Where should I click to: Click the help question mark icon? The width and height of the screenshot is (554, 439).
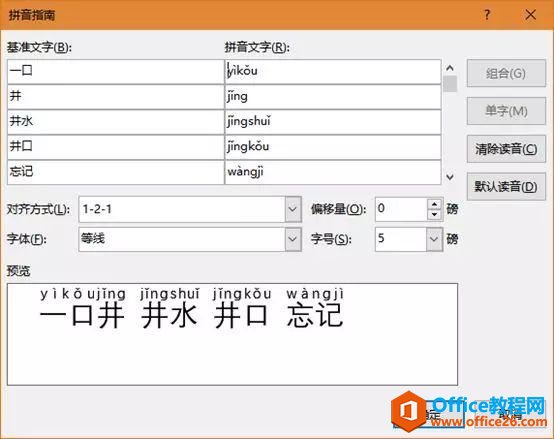(487, 15)
